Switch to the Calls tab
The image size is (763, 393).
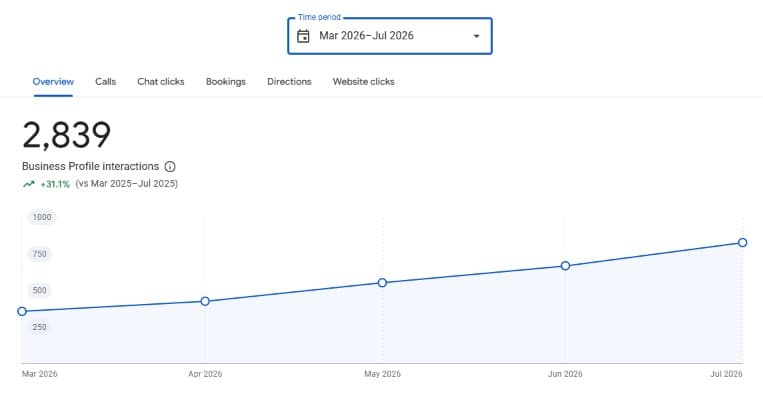click(x=106, y=82)
